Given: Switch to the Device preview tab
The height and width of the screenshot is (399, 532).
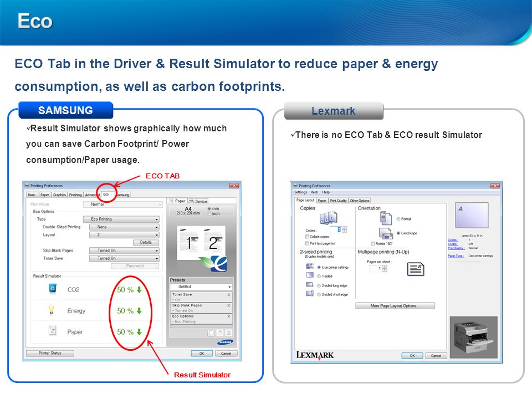Looking at the screenshot, I should click(198, 201).
